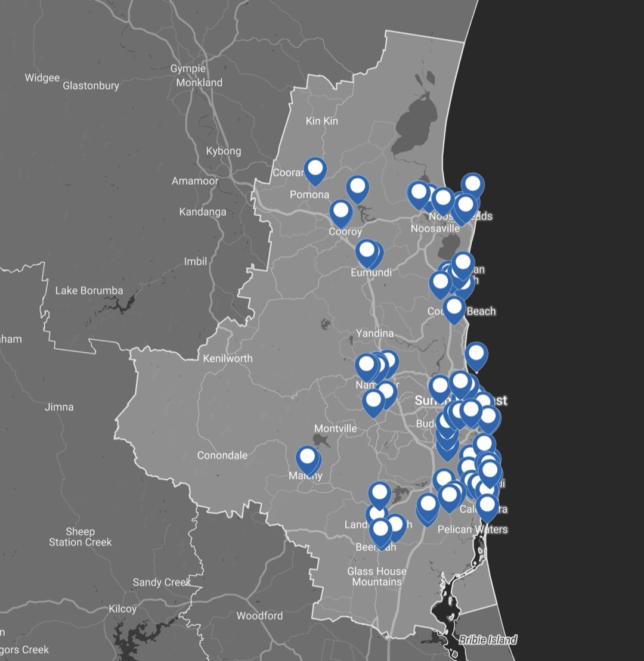Click the topmost pin above Landsborough
This screenshot has width=644, height=661.
pos(379,493)
